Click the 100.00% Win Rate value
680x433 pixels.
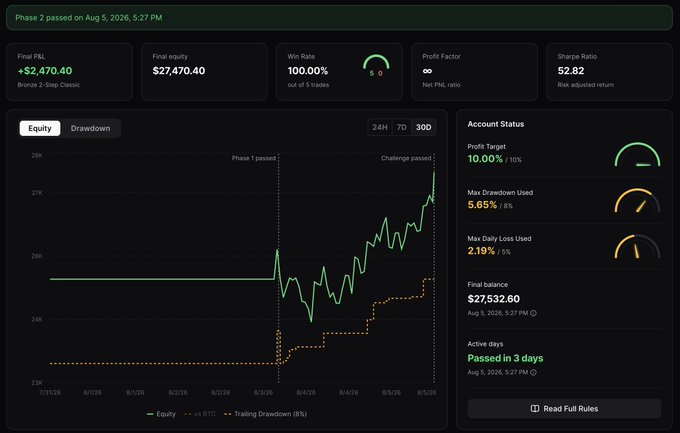coord(308,71)
